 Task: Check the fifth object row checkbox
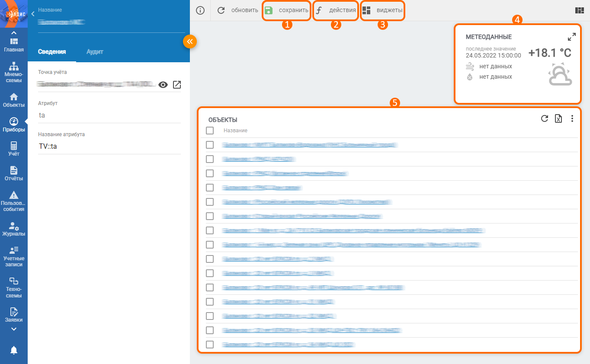[210, 202]
